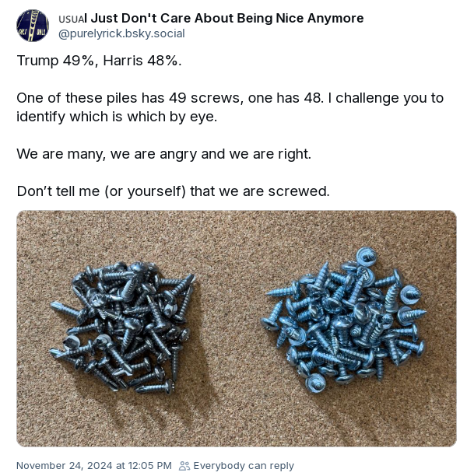Click the light blue screw pile on right

click(344, 320)
